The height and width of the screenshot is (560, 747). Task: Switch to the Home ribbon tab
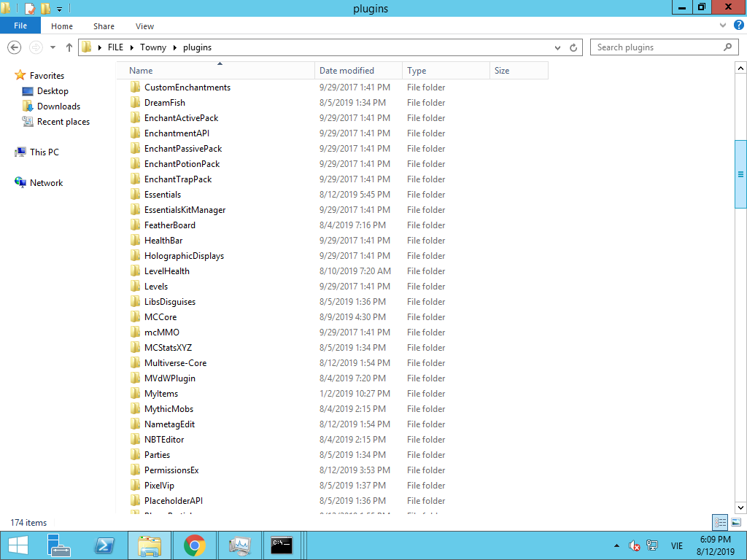(x=62, y=26)
